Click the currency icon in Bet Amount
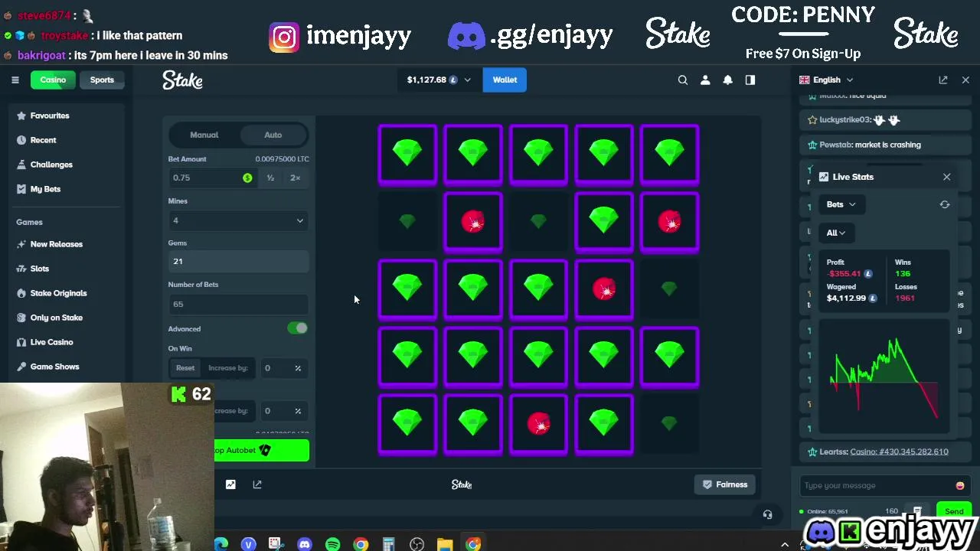 [247, 178]
